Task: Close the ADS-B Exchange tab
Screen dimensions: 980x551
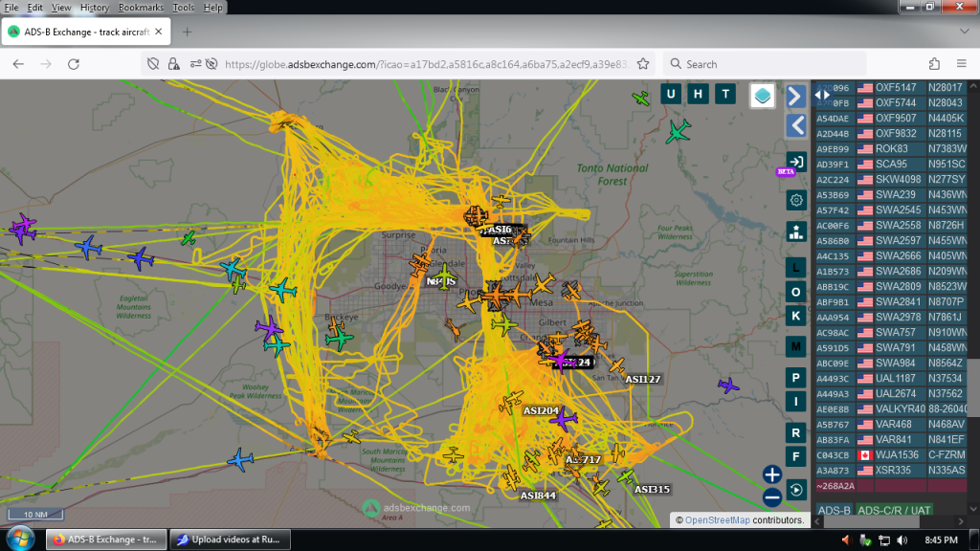Action: click(159, 32)
